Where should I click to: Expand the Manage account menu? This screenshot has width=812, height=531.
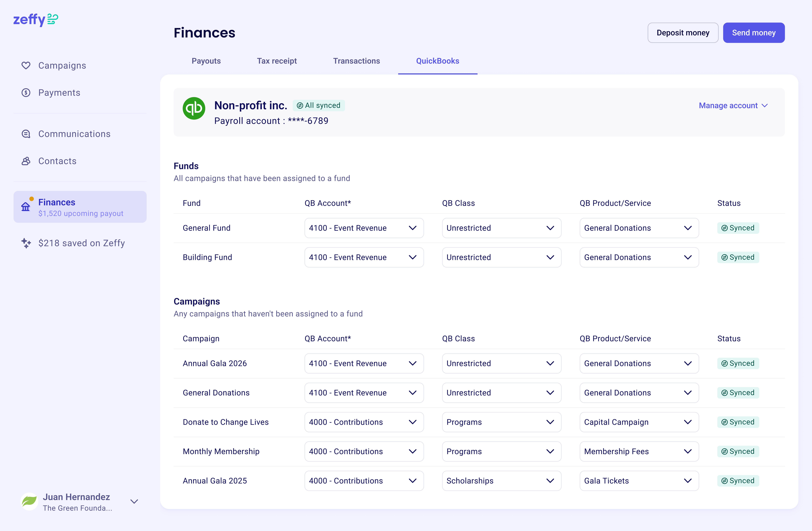[x=733, y=105]
